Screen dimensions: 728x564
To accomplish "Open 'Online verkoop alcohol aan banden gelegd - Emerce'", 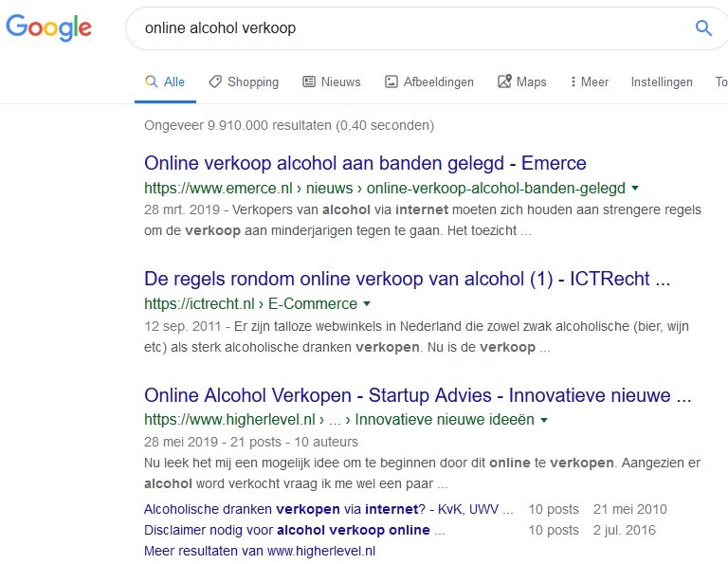I will click(x=365, y=163).
